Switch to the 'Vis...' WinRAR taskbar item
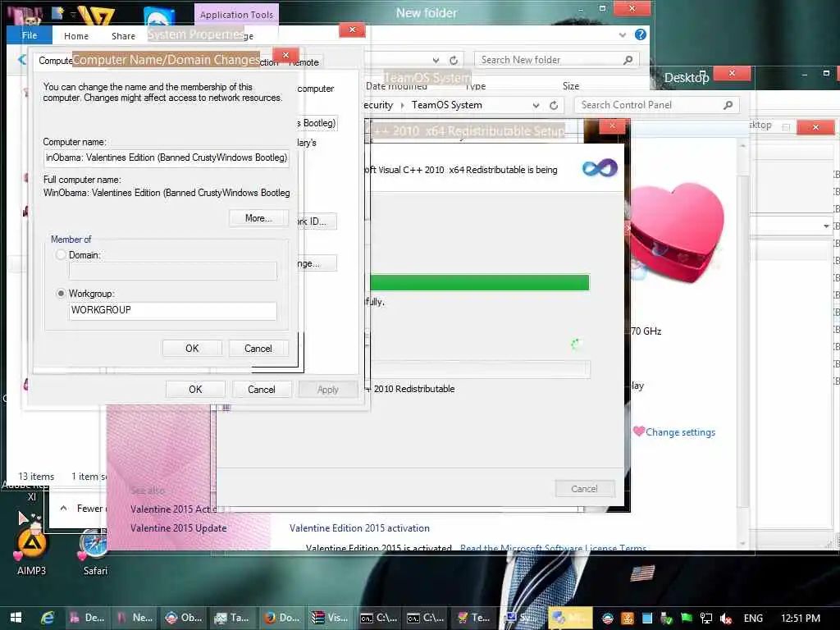 [x=330, y=618]
